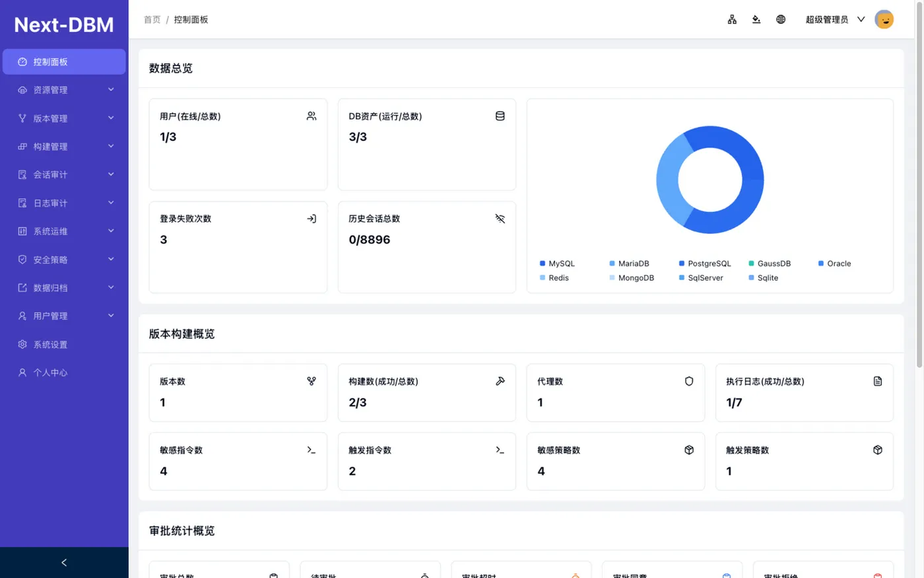Expand the 资源管理 sidebar menu
This screenshot has height=578, width=924.
(64, 90)
